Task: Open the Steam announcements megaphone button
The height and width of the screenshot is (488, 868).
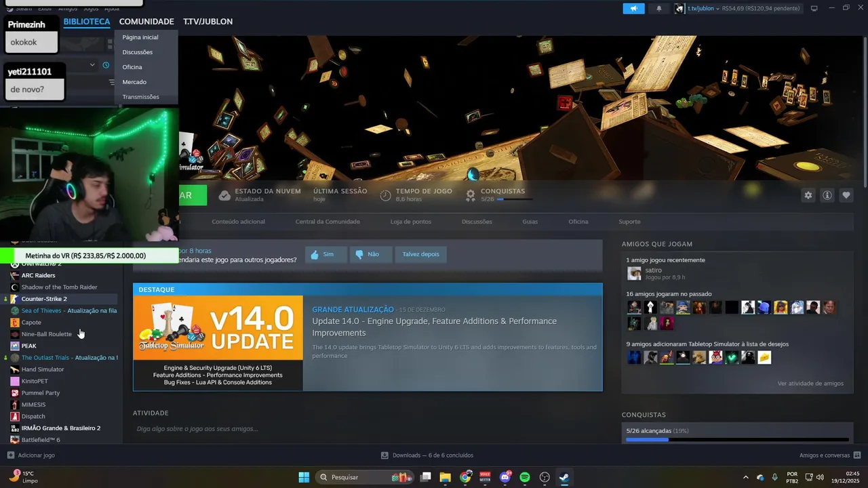Action: point(633,8)
